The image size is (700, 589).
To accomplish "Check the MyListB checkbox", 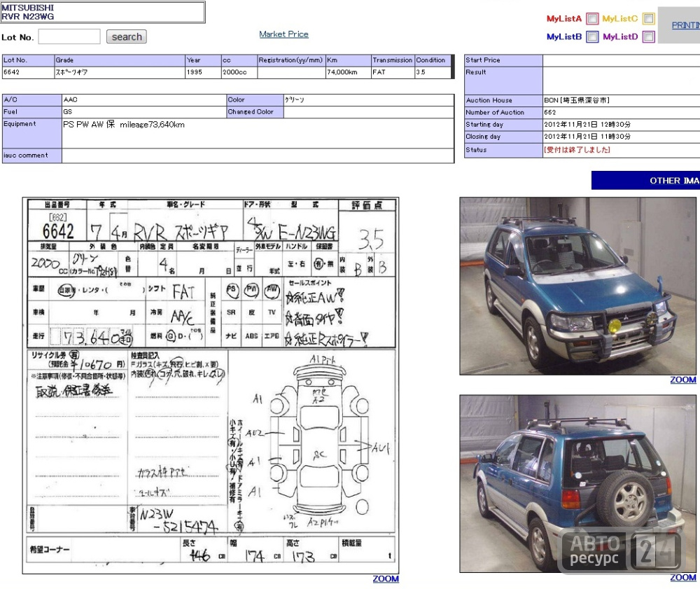I will [x=592, y=36].
